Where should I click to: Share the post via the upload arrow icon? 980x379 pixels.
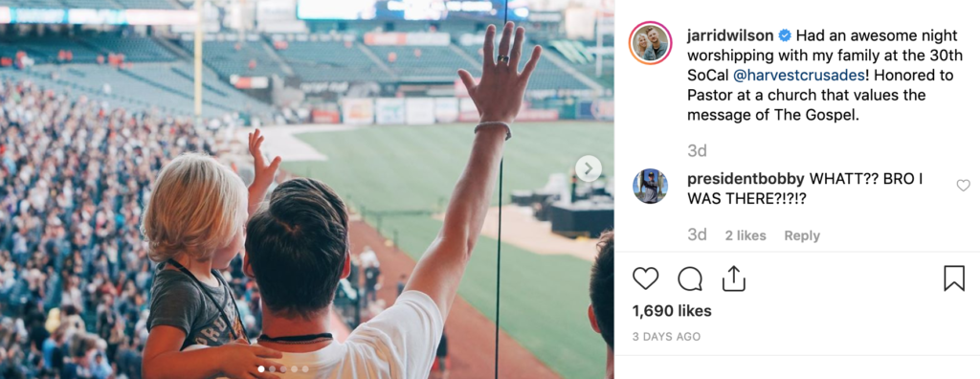click(x=734, y=279)
